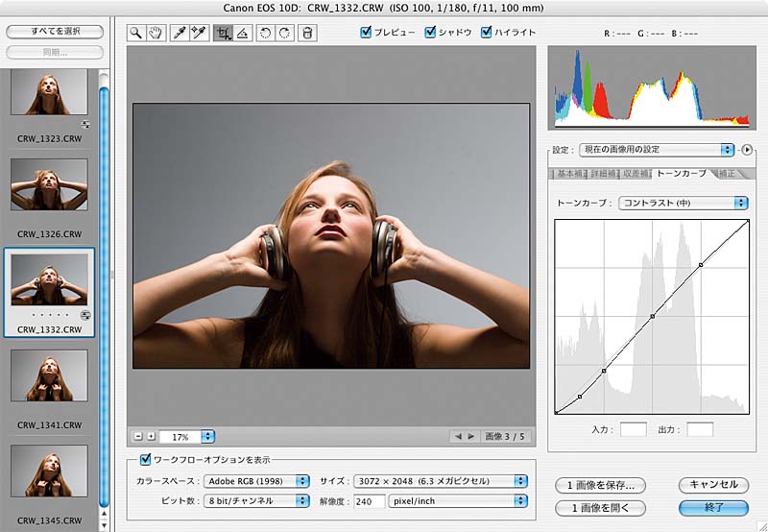Image resolution: width=768 pixels, height=532 pixels.
Task: Click the 1 画像を保存... button
Action: click(x=601, y=486)
